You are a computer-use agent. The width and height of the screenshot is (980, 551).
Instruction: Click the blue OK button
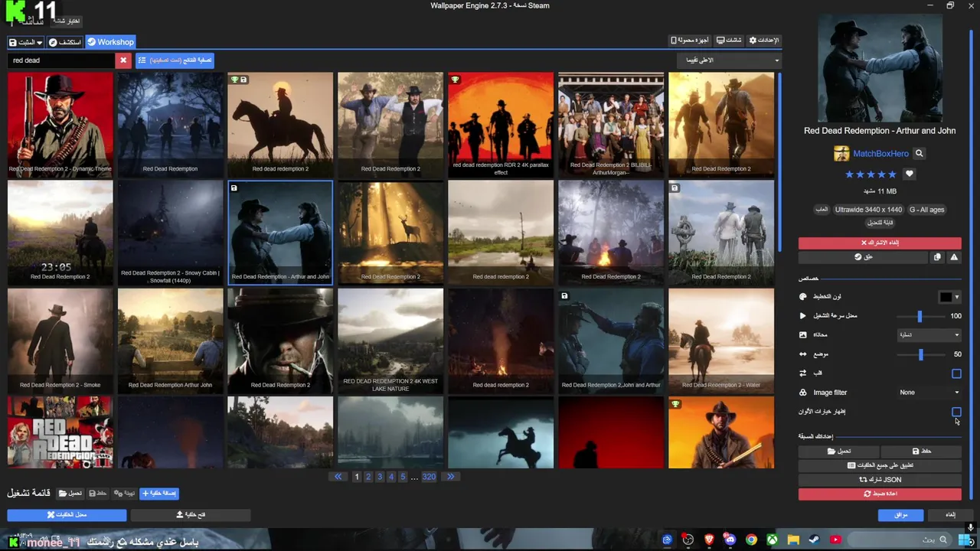coord(900,515)
